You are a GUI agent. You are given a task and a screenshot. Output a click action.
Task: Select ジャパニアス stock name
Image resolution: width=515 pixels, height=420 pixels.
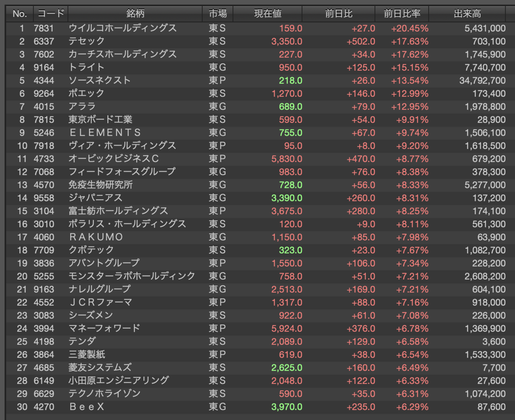pyautogui.click(x=96, y=198)
